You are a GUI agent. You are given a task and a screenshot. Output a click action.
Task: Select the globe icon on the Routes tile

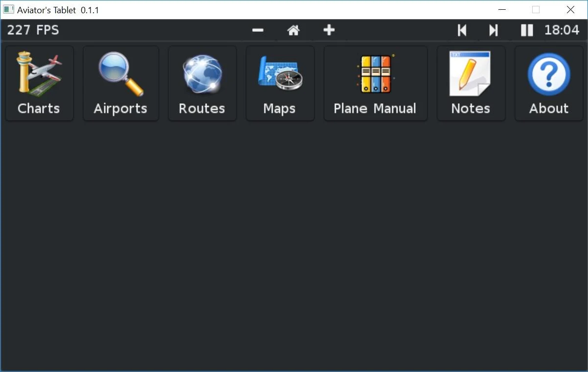(201, 72)
